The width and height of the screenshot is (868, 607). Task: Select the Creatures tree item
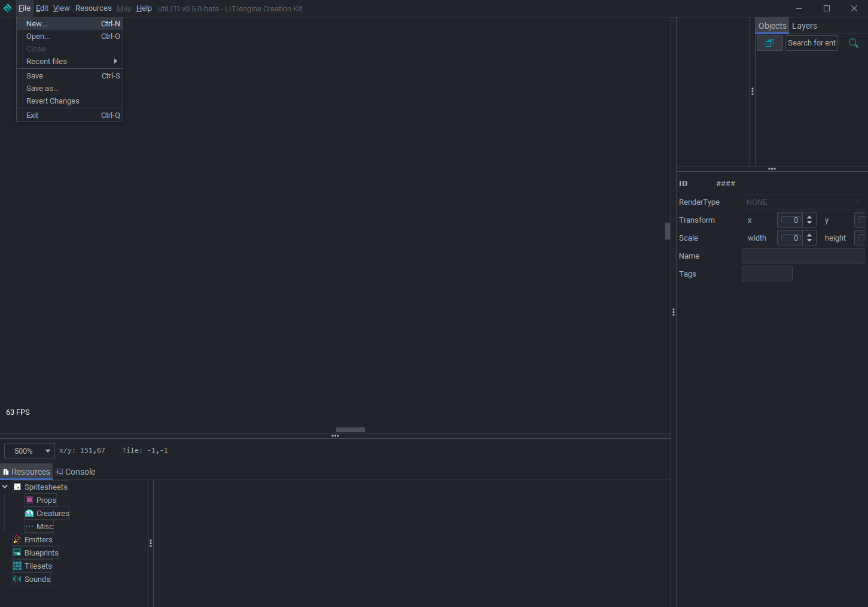[x=47, y=513]
